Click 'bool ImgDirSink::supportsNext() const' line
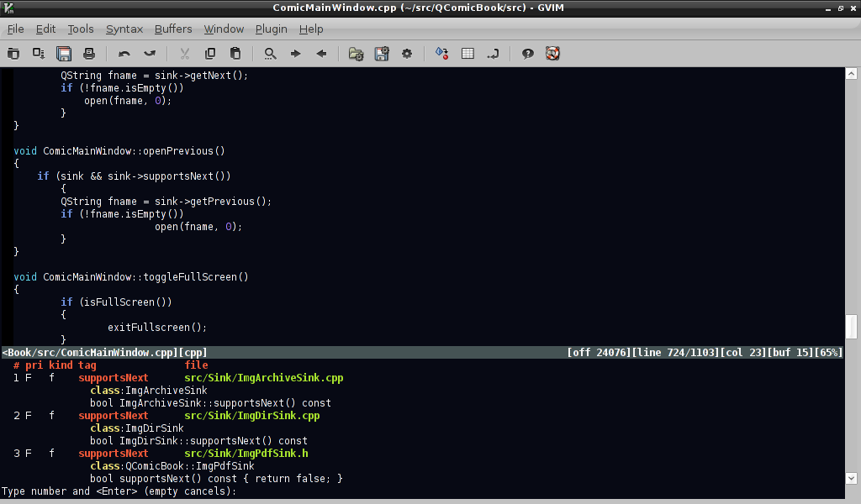 198,441
